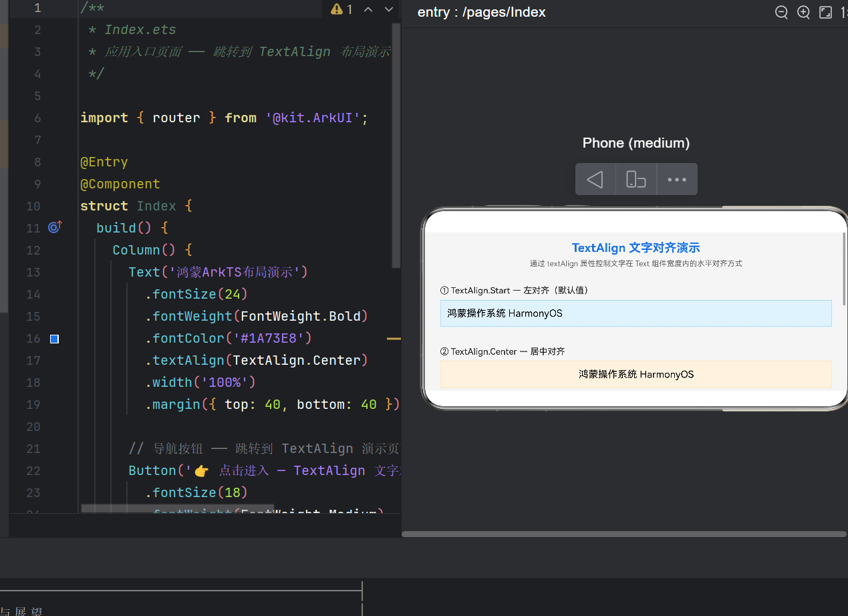Click the '① TextAlign.Start — 左对齐' label
This screenshot has width=848, height=616.
[x=515, y=291]
